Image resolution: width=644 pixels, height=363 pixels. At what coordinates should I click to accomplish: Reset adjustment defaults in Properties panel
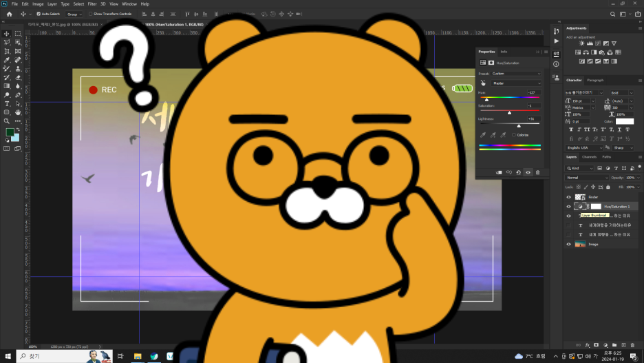518,173
